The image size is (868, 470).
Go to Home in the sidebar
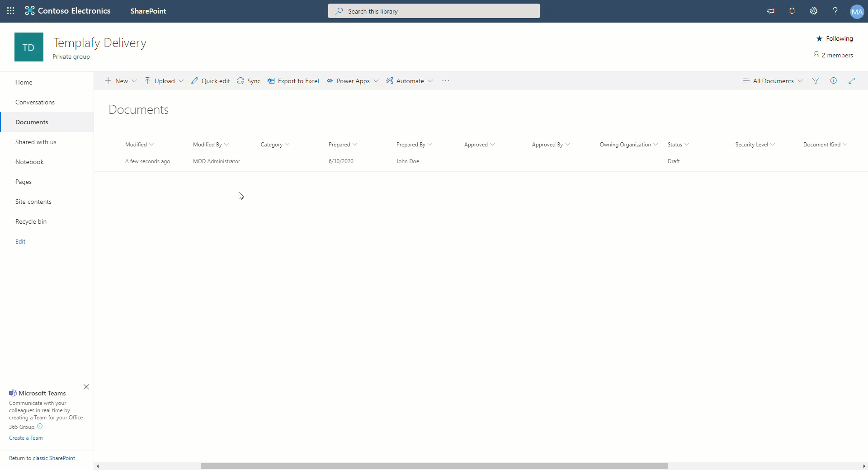point(24,82)
